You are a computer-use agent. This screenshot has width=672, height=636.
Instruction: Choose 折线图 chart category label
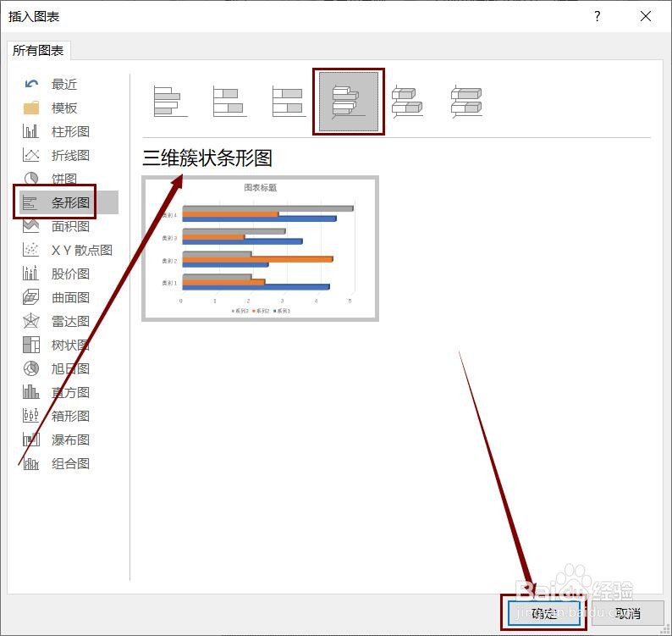click(x=71, y=155)
